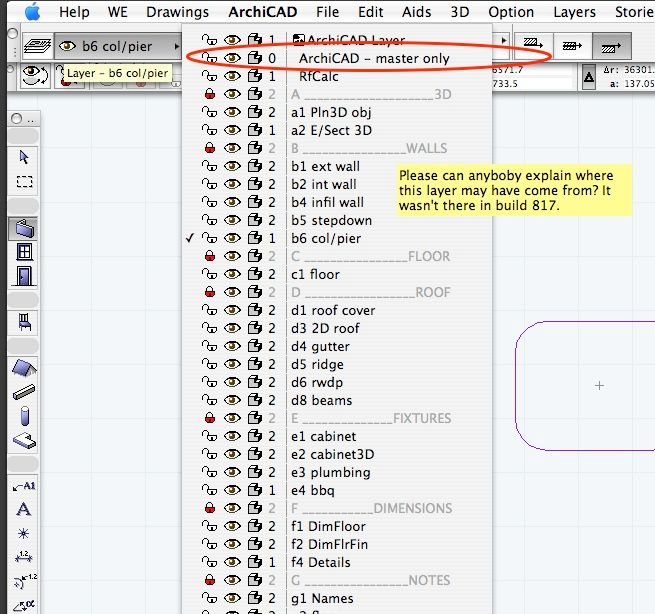Select the Angle Dimension tool
The width and height of the screenshot is (655, 614).
click(24, 605)
